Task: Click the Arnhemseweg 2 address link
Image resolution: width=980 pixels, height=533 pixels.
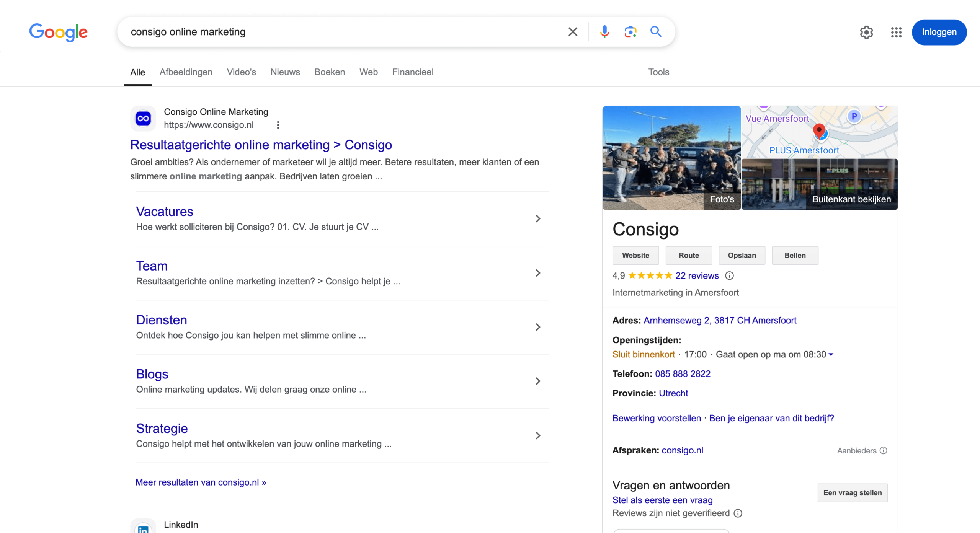Action: (720, 320)
